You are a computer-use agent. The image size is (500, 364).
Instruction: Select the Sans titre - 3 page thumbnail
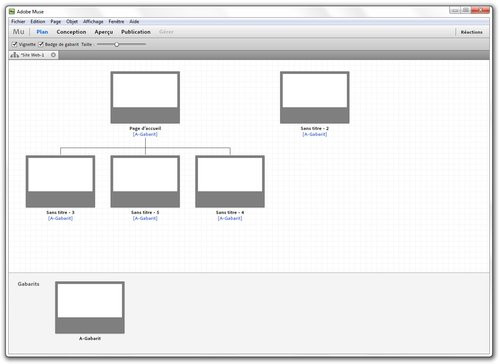(x=60, y=181)
